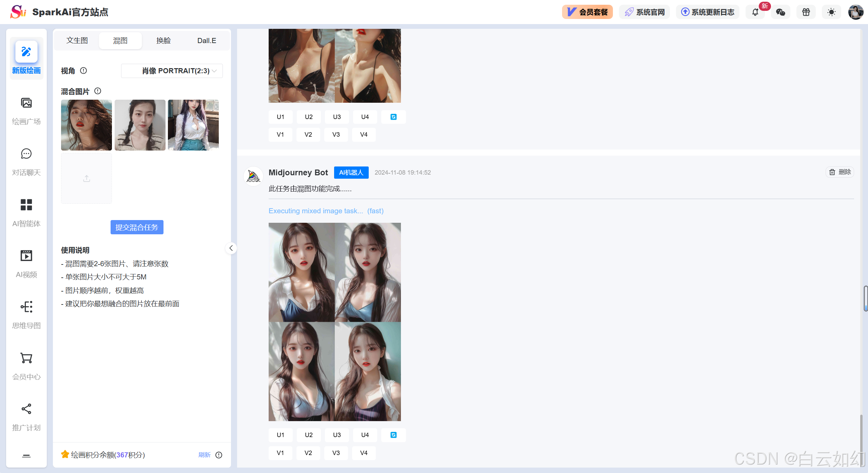Click the notification bell icon
This screenshot has width=868, height=473.
click(x=755, y=12)
